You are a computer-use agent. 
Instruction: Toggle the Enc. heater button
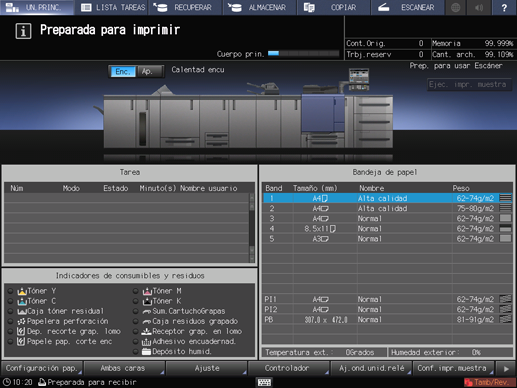[x=123, y=71]
